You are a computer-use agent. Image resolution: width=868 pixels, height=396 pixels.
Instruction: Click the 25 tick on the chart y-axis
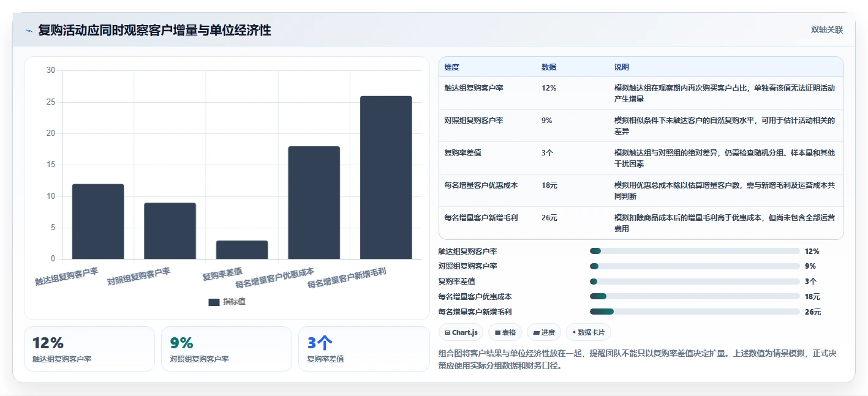(51, 102)
